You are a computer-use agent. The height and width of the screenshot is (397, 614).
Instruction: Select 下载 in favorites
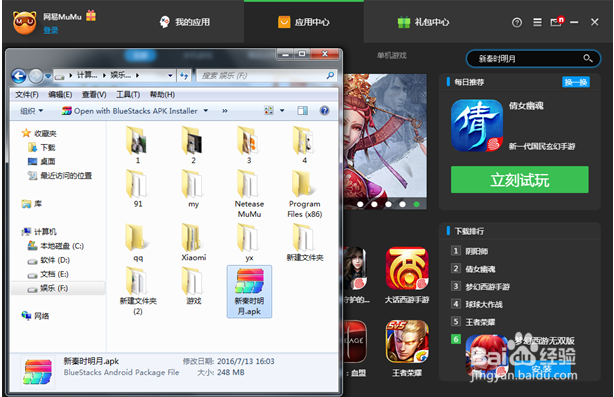42,147
